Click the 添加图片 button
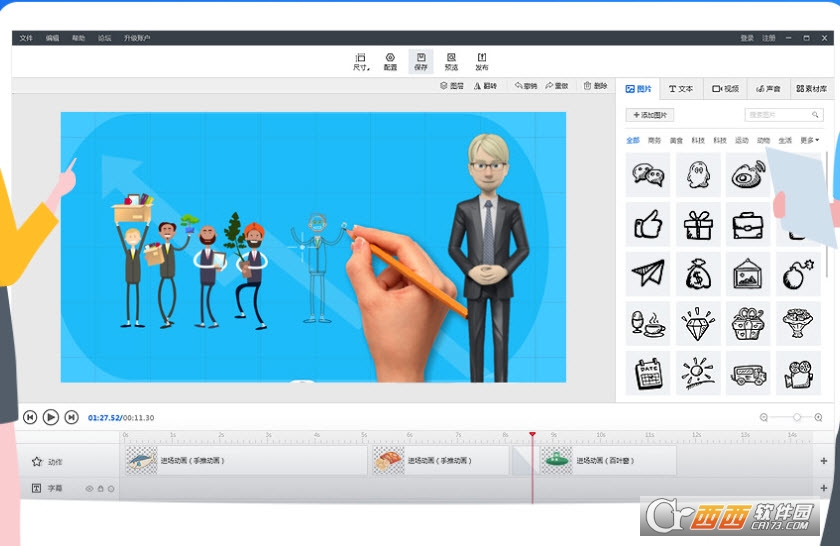 point(650,116)
